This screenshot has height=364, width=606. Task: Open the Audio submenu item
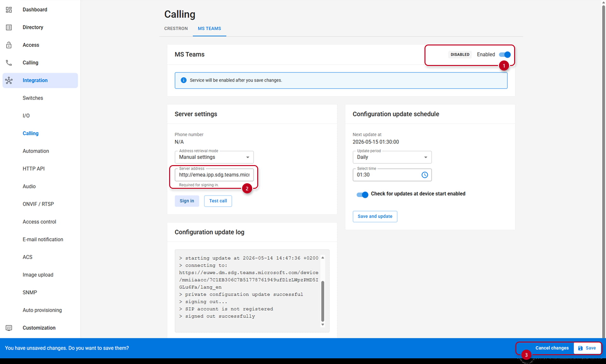(29, 187)
